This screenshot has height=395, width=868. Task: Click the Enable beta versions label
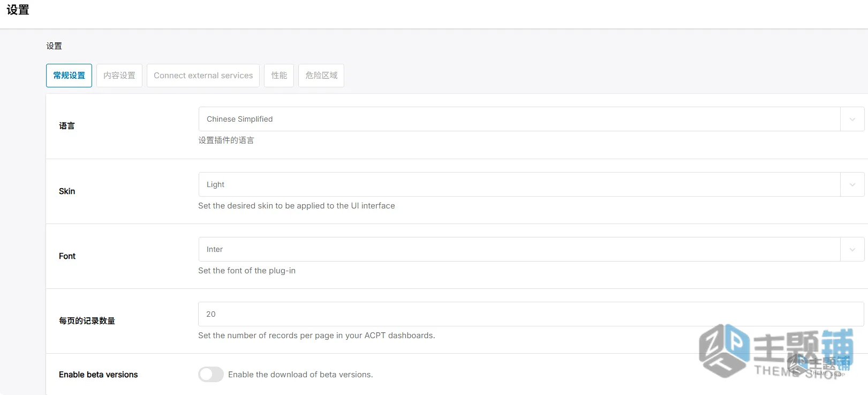[98, 375]
